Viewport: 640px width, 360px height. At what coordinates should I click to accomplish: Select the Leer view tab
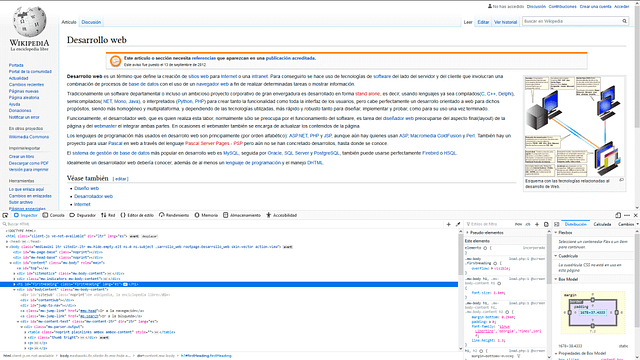(468, 22)
